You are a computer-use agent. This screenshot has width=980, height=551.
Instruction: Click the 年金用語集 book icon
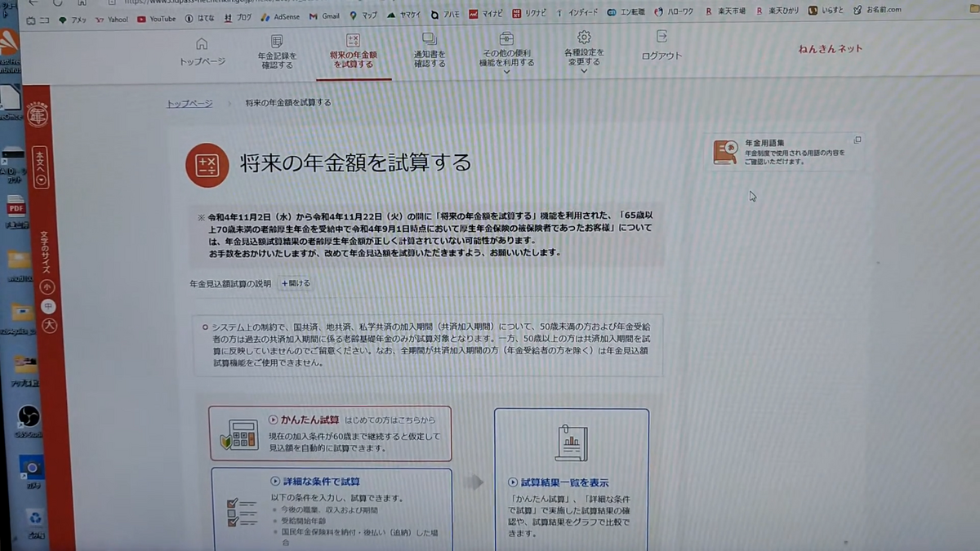click(x=724, y=152)
